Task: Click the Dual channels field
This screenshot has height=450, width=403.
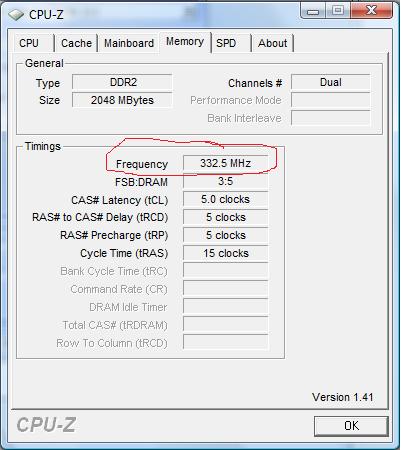Action: pyautogui.click(x=330, y=82)
